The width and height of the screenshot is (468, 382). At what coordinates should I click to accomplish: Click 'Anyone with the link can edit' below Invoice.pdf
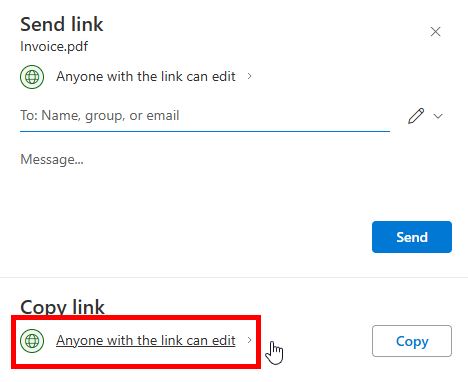coord(146,76)
